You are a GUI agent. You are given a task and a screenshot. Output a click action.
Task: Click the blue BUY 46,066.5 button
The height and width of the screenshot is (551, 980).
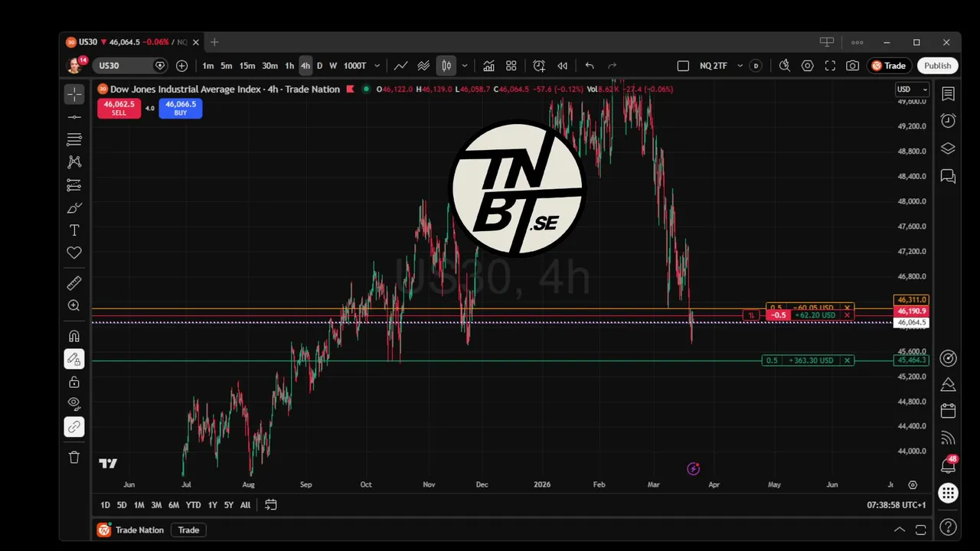click(x=181, y=108)
